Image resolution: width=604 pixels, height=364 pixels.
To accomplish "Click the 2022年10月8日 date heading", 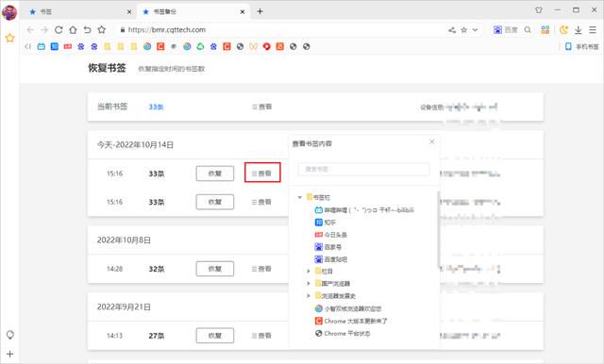I will [124, 240].
